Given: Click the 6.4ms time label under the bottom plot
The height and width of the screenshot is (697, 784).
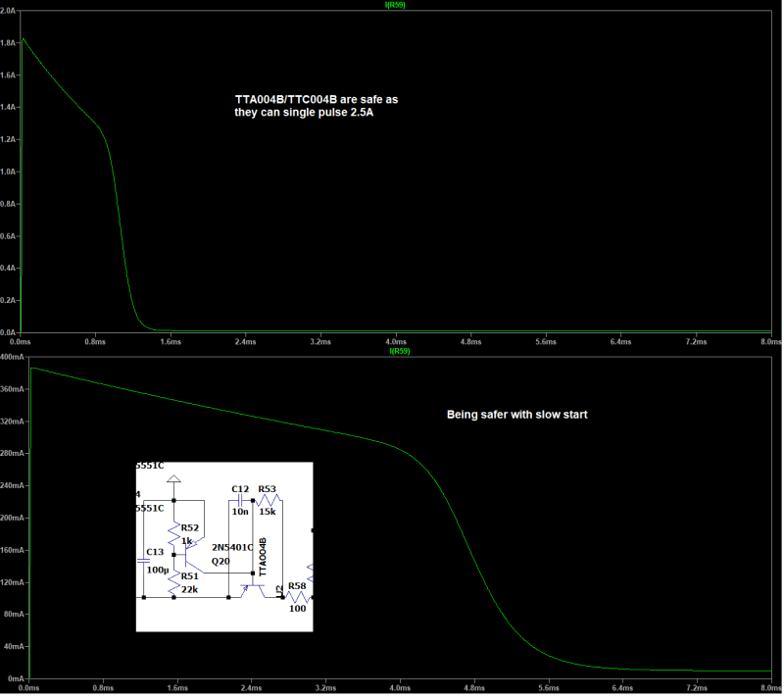Looking at the screenshot, I should (x=622, y=688).
